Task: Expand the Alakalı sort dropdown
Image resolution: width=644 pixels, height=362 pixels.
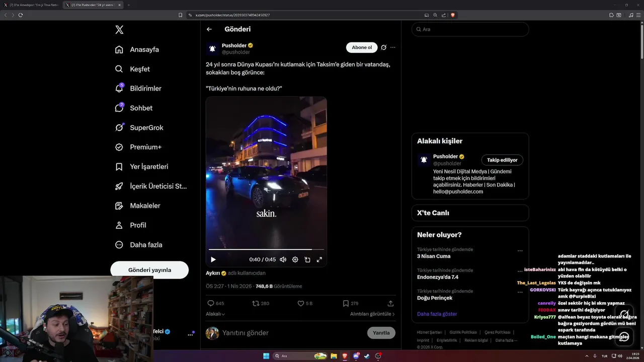Action: (215, 314)
